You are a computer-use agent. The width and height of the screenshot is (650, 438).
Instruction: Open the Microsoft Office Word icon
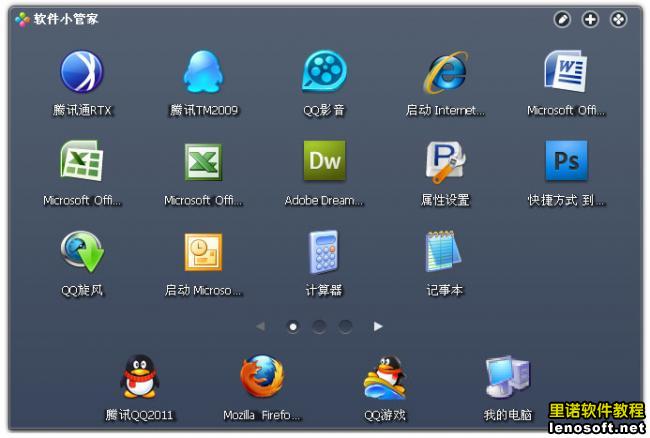(x=566, y=71)
